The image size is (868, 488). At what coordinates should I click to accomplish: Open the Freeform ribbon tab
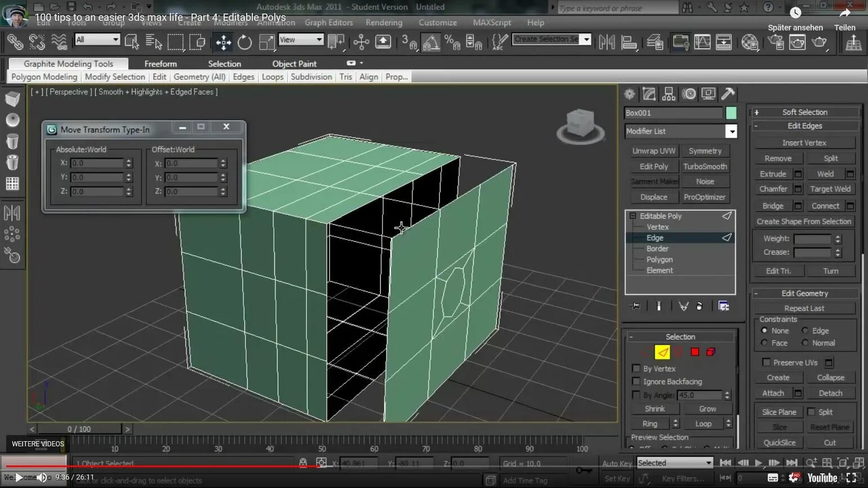(x=161, y=64)
